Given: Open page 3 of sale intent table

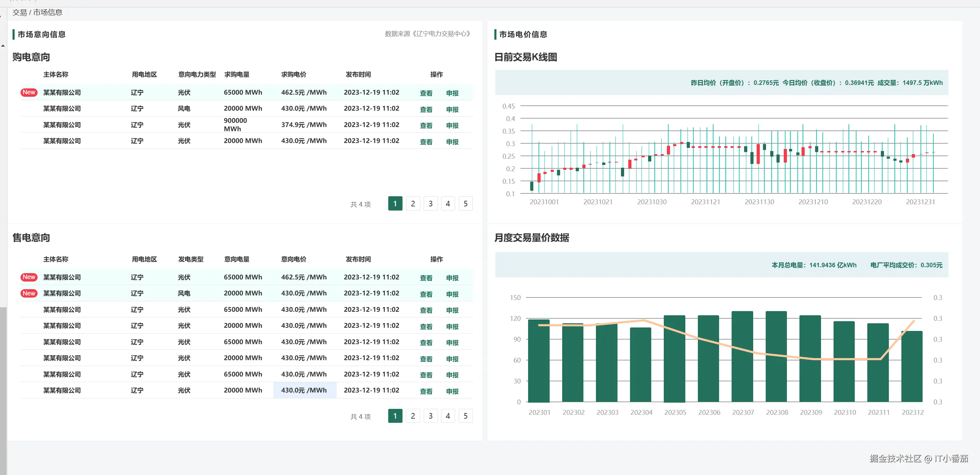Looking at the screenshot, I should coord(430,416).
